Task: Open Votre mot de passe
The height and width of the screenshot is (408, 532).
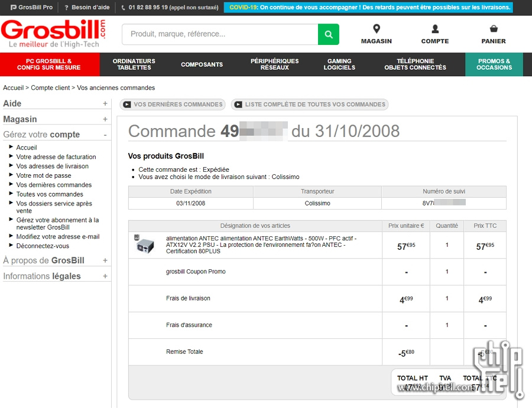Action: coord(44,175)
